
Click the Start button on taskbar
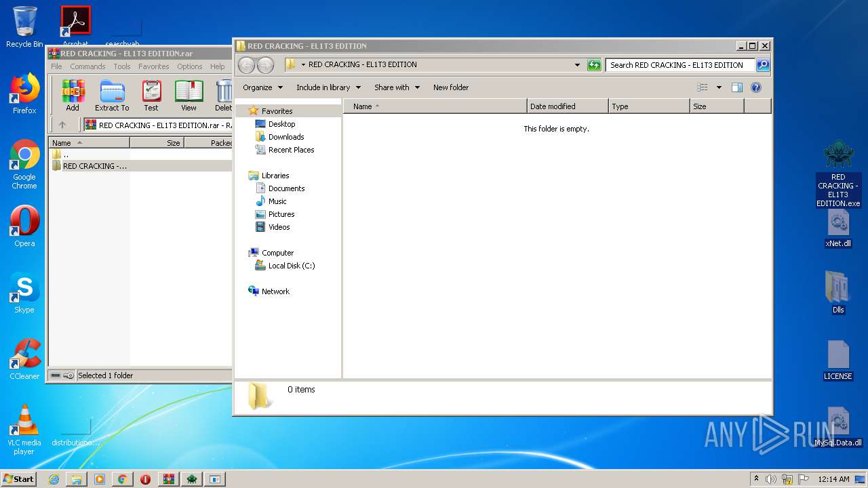tap(18, 479)
